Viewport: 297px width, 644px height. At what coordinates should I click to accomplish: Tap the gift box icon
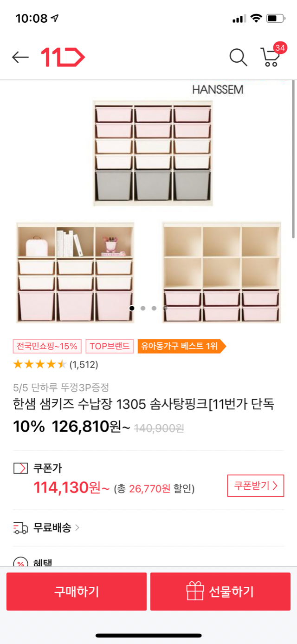pos(195,591)
